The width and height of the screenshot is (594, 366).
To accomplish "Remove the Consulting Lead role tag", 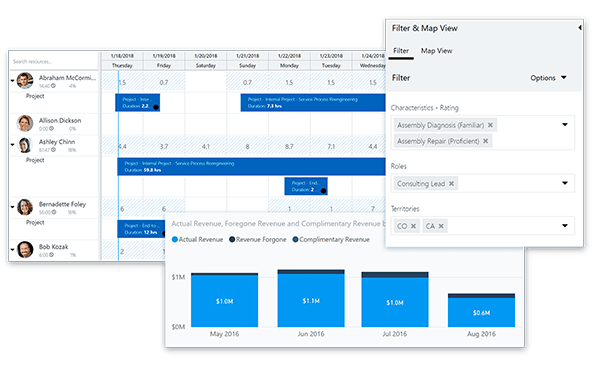I will (x=451, y=183).
